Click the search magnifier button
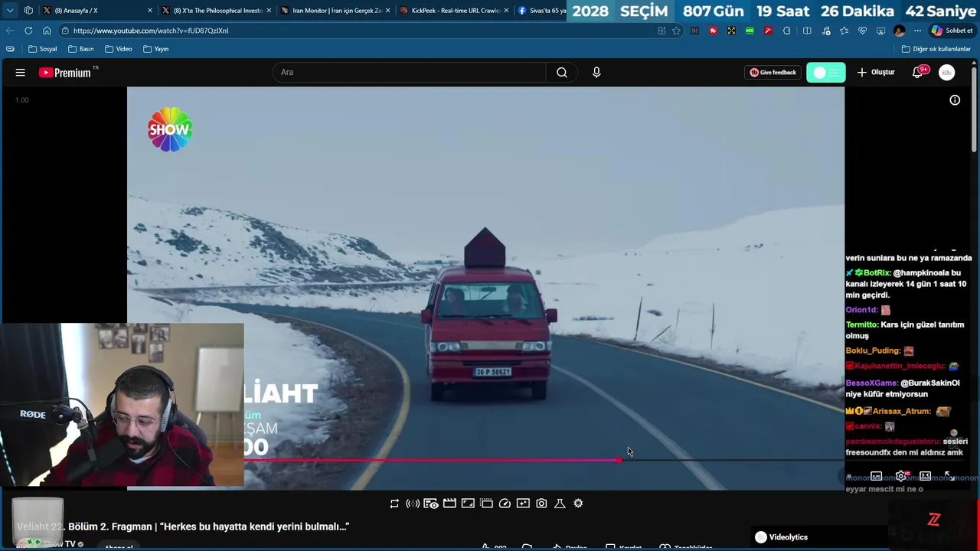The height and width of the screenshot is (551, 980). click(562, 73)
